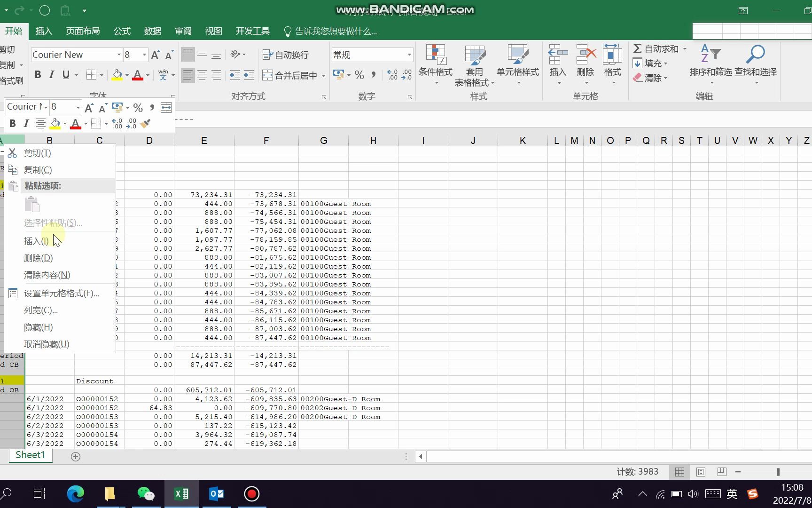Image resolution: width=812 pixels, height=508 pixels.
Task: Click increase font size button
Action: click(155, 55)
